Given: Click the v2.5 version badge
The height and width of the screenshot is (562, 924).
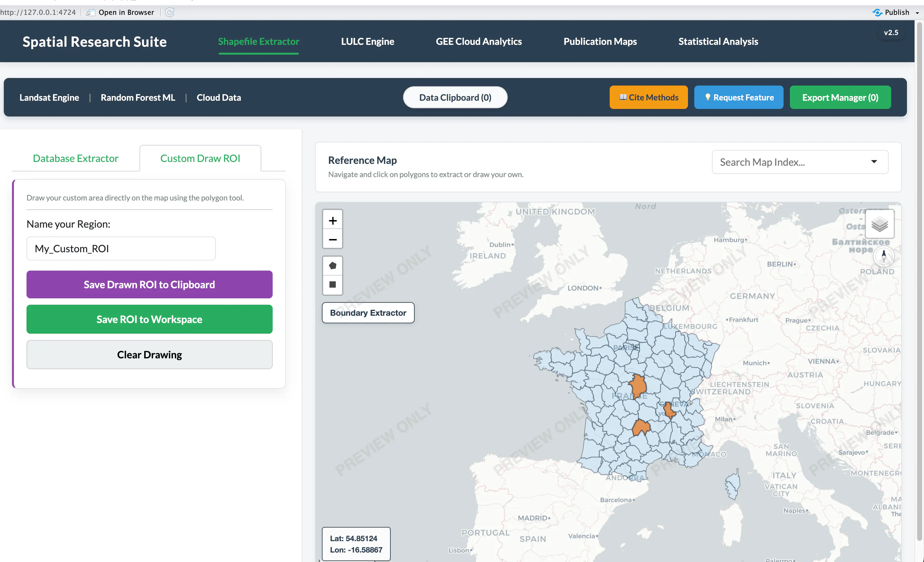Looking at the screenshot, I should 891,33.
